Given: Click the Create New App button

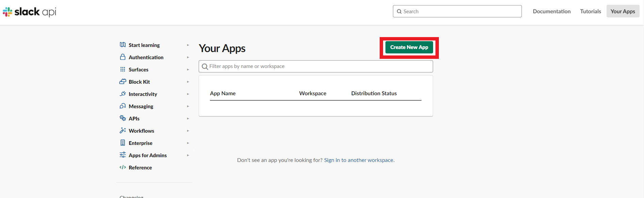Looking at the screenshot, I should pyautogui.click(x=409, y=47).
